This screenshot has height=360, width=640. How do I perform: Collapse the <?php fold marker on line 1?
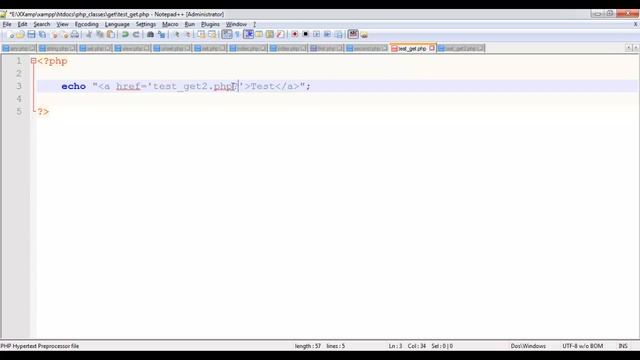pyautogui.click(x=33, y=61)
